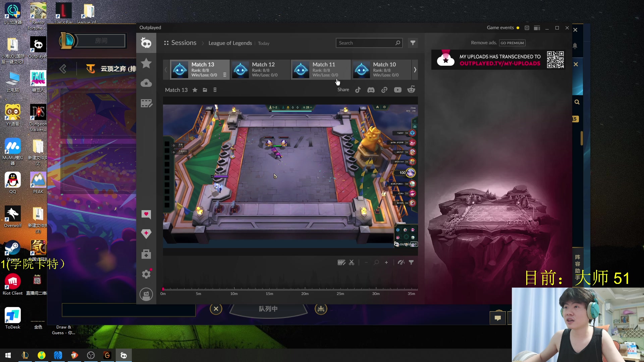
Task: Select the Match 13 session card
Action: tap(200, 70)
